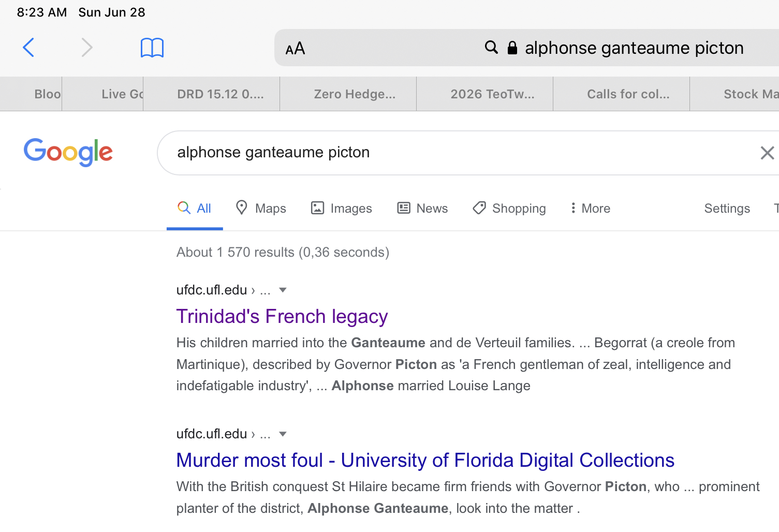The height and width of the screenshot is (532, 779).
Task: Tap the Safari forward arrow
Action: click(x=87, y=48)
